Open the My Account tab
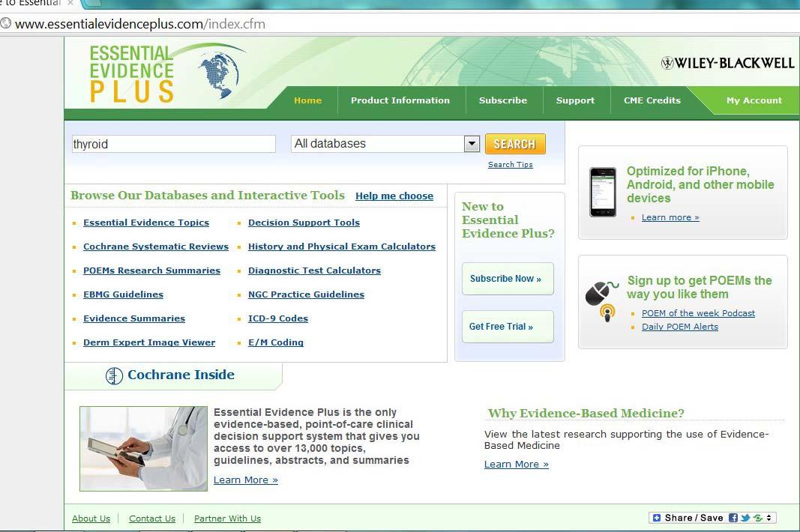Screen dimensions: 800x532 [x=754, y=100]
